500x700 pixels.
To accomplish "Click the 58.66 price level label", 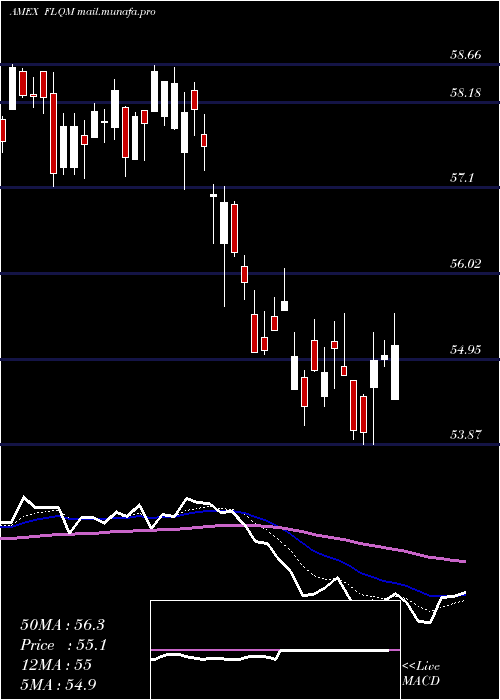I will tap(465, 56).
